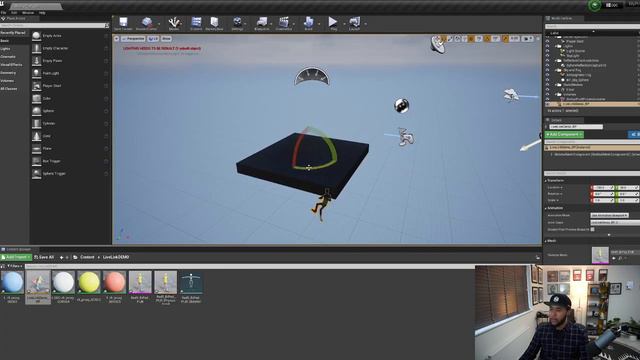Switch to the Recently Placed category
The width and height of the screenshot is (640, 360).
click(x=14, y=33)
